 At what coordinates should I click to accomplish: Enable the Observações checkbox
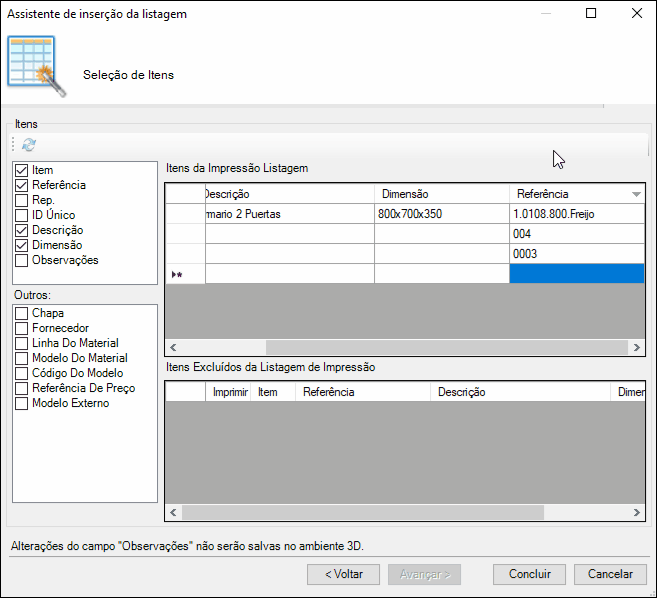click(21, 260)
